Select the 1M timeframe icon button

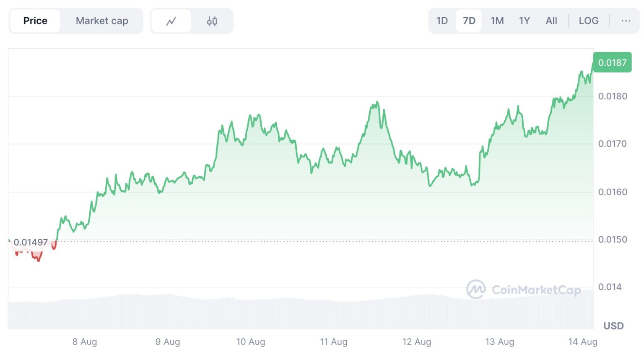[497, 21]
